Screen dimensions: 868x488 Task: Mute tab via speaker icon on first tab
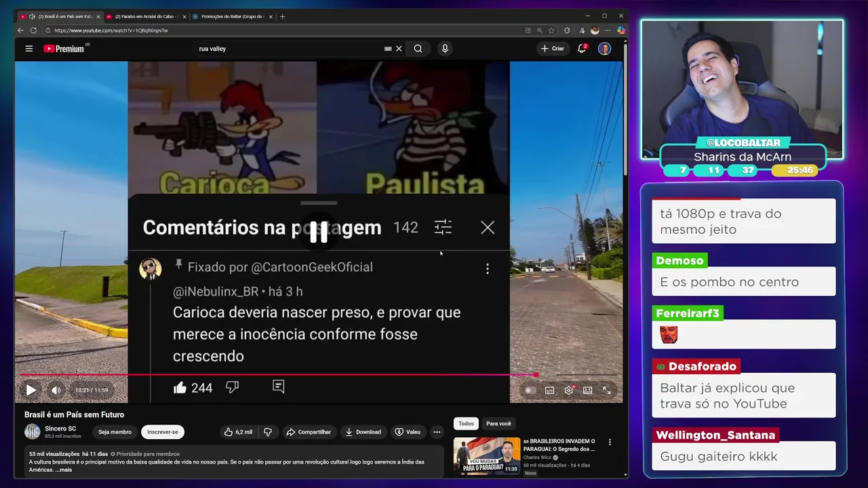(32, 16)
